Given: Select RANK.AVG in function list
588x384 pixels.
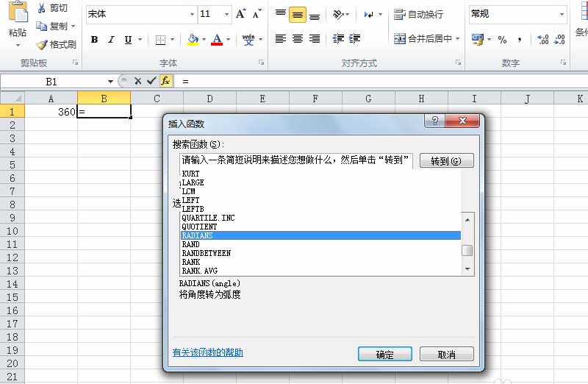Looking at the screenshot, I should pos(320,271).
